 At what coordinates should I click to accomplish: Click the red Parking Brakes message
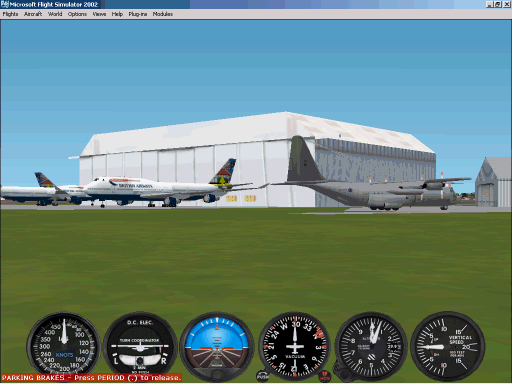(x=91, y=378)
